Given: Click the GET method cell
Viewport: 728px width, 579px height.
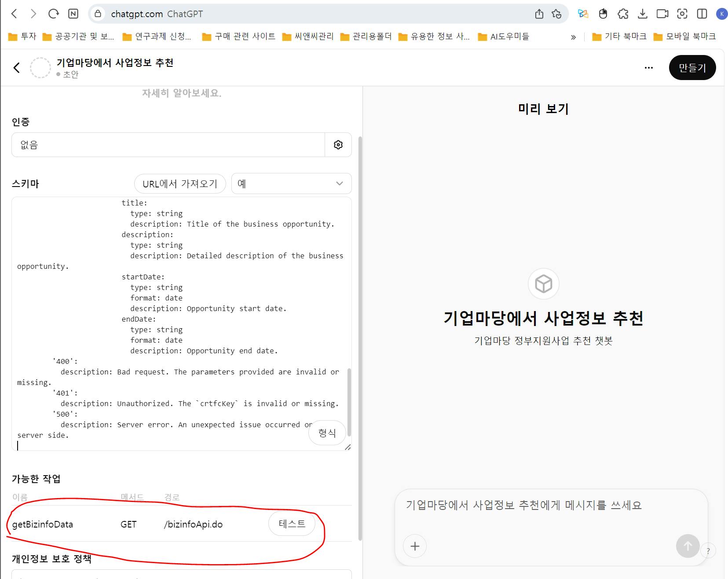Looking at the screenshot, I should [x=128, y=524].
